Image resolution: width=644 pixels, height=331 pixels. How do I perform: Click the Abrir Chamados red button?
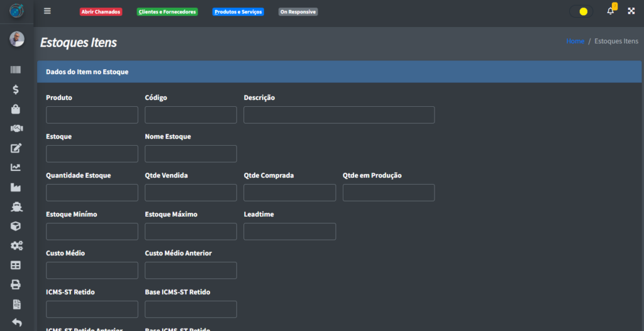101,12
